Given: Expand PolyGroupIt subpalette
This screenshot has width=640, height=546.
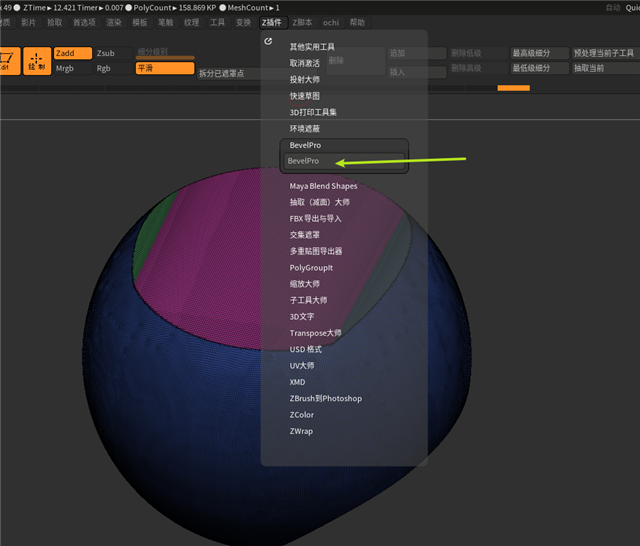Looking at the screenshot, I should pyautogui.click(x=311, y=268).
